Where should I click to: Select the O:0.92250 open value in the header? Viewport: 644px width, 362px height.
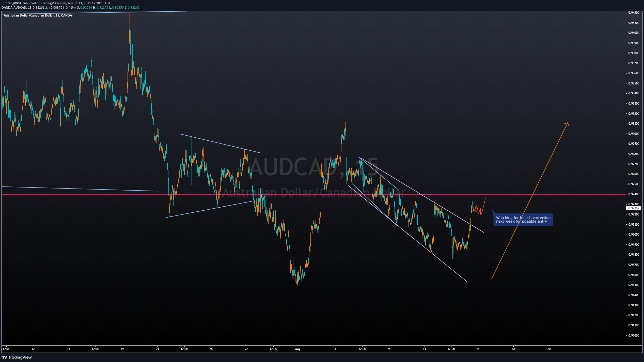[84, 8]
